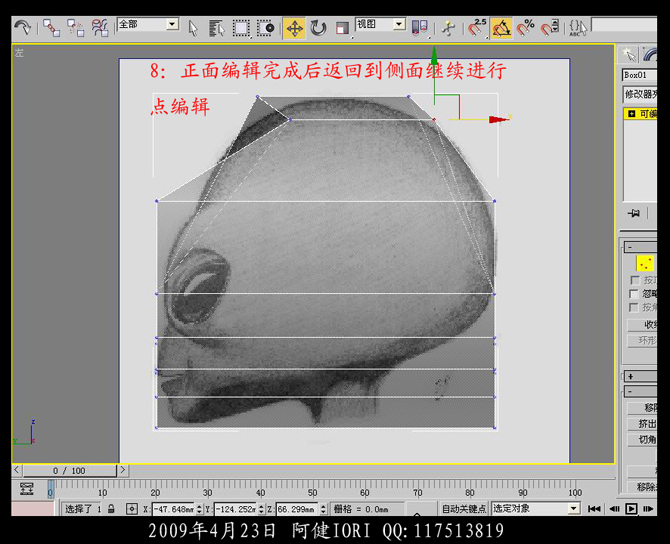Activate the Select and Scale tool
670x544 pixels.
342,29
